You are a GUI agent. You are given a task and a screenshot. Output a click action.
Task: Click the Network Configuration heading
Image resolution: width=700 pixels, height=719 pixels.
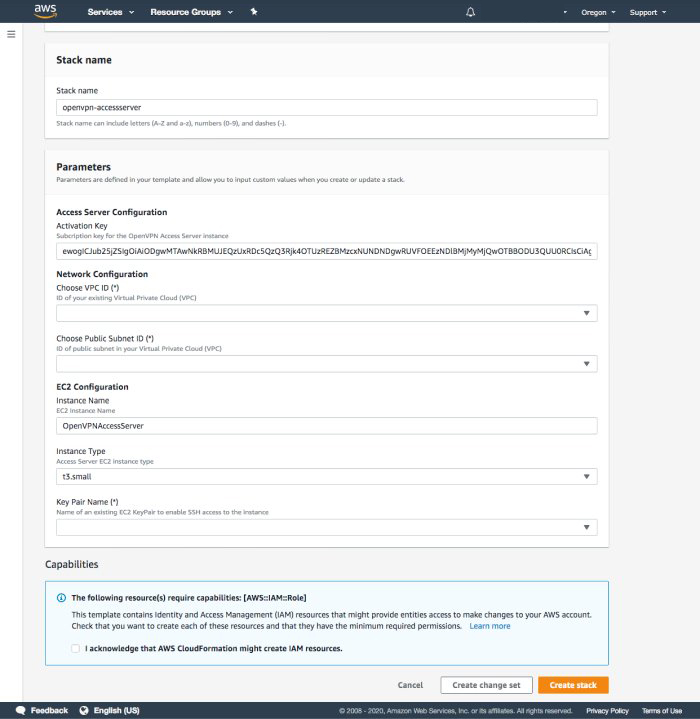click(x=102, y=274)
